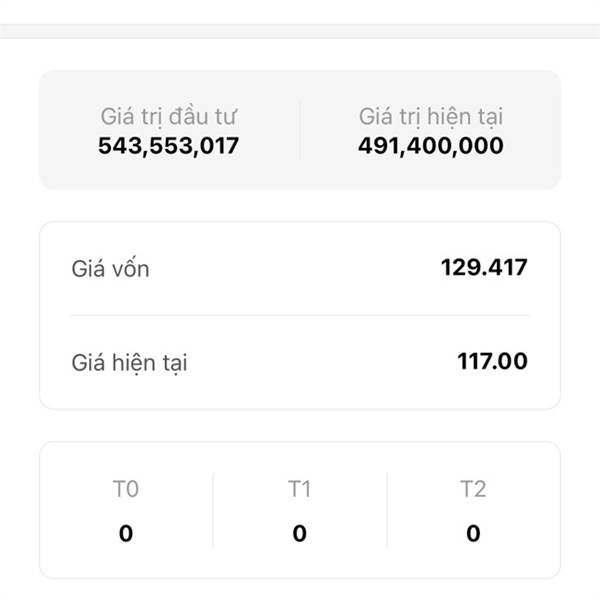Tap the zero value under T1
This screenshot has height=600, width=600.
tap(300, 533)
